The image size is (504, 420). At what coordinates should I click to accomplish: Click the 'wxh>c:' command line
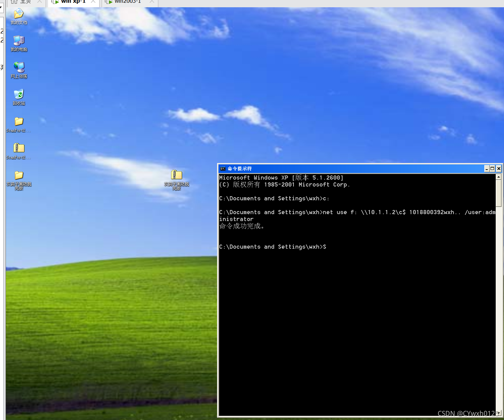(274, 198)
